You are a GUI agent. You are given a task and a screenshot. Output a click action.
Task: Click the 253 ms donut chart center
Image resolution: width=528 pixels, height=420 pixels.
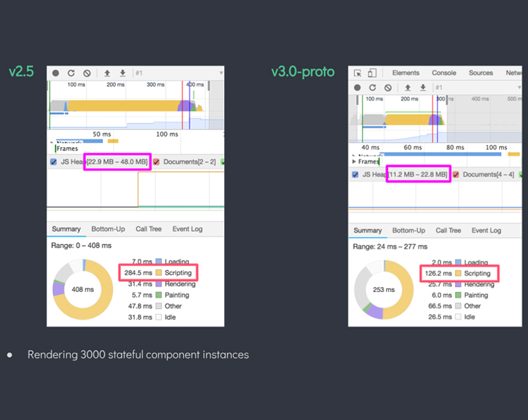pos(384,290)
